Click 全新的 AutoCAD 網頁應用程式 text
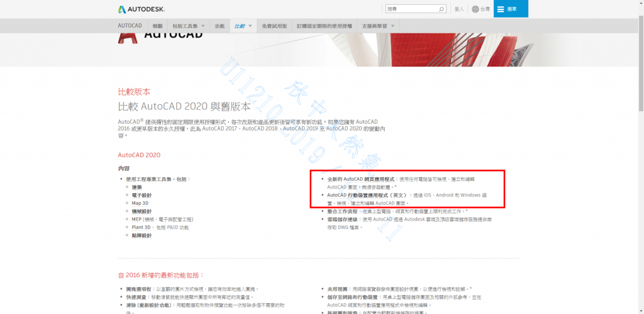644x314 pixels. pyautogui.click(x=361, y=179)
